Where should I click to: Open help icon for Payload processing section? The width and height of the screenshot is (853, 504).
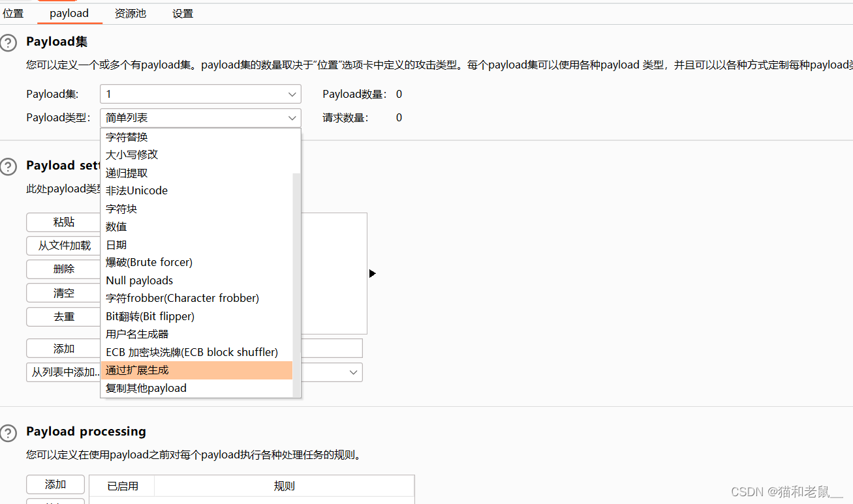pos(8,433)
